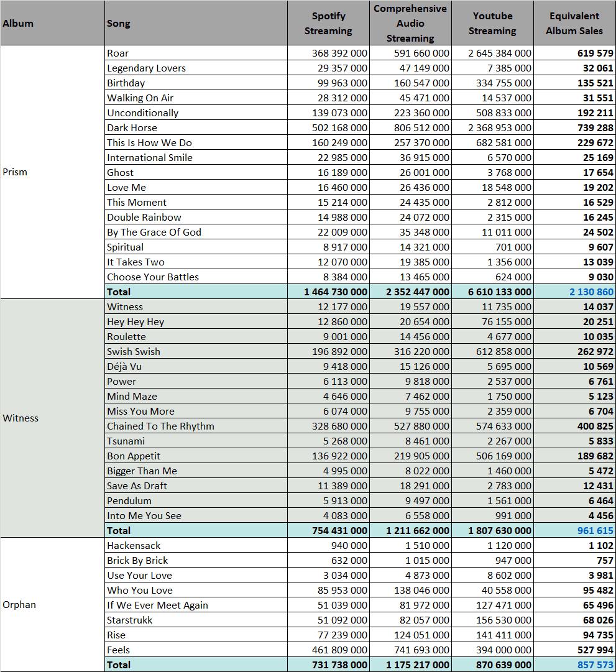The image size is (616, 672).
Task: Click the Total label in the Orphan section
Action: click(x=119, y=665)
